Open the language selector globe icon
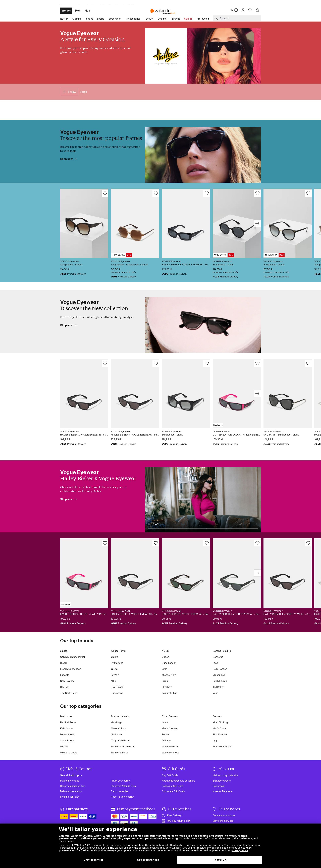Screen dimensions: 321x868 (x=236, y=10)
